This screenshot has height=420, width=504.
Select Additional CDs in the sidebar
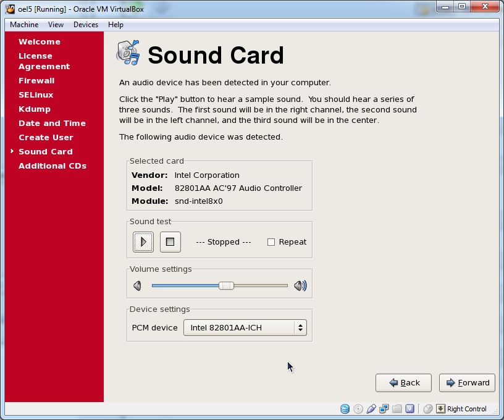[x=52, y=166]
